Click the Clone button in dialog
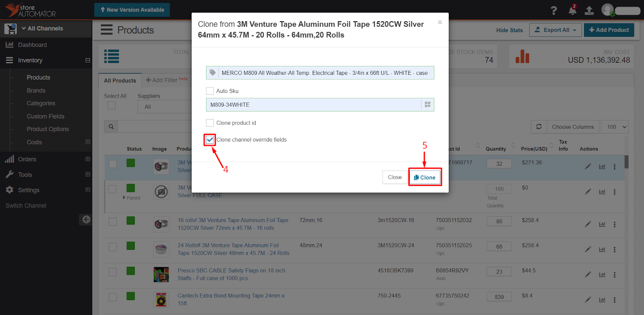The width and height of the screenshot is (644, 315). (425, 177)
